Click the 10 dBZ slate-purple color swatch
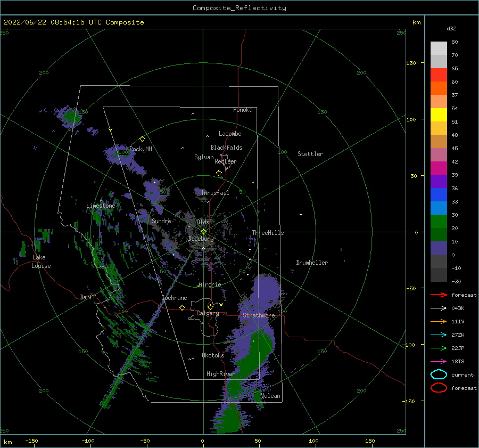This screenshot has width=479, height=448. click(439, 248)
